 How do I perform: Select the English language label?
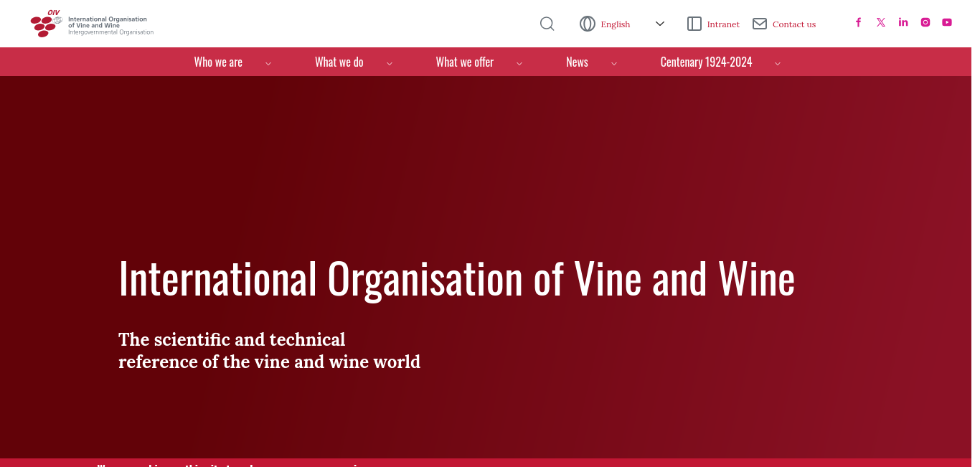[616, 24]
